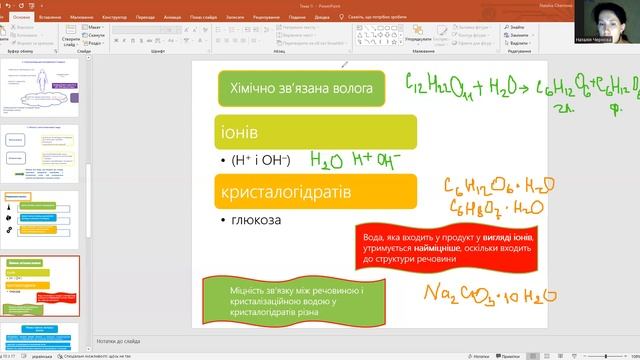
Task: Start slideshow from beginning via quick access icon
Action: (x=32, y=6)
